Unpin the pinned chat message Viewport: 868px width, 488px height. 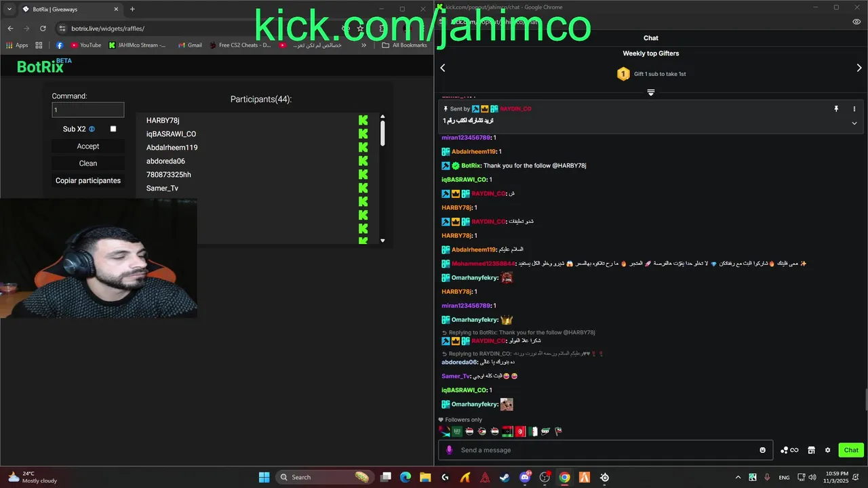[x=836, y=108]
